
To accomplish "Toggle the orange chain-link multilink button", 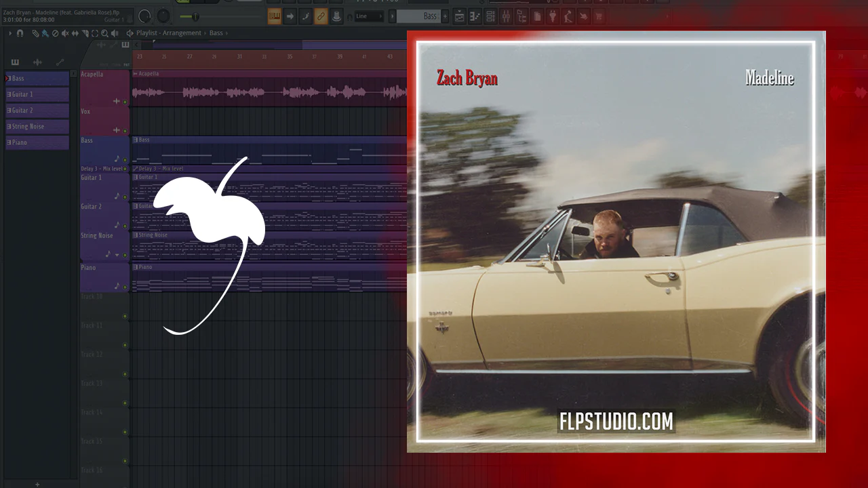I will click(x=321, y=16).
